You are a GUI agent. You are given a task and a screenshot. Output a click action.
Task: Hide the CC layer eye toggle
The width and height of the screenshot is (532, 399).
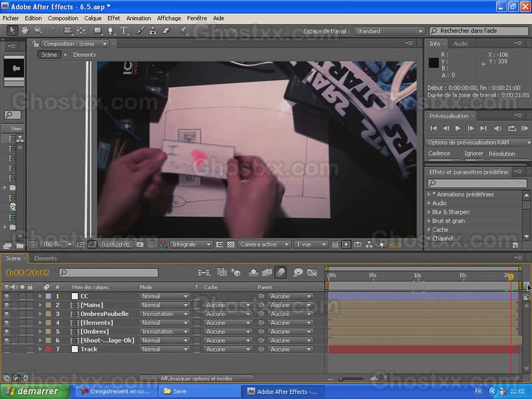7,296
